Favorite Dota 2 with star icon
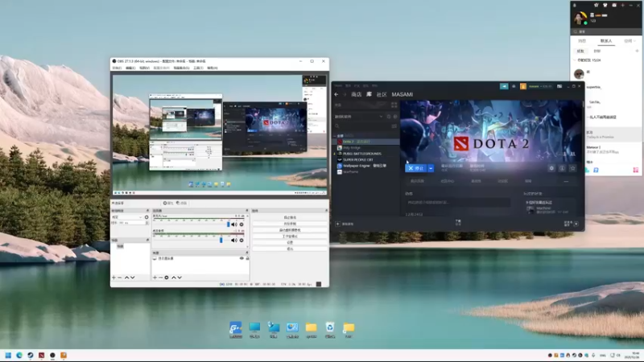This screenshot has width=644, height=362. pyautogui.click(x=573, y=168)
